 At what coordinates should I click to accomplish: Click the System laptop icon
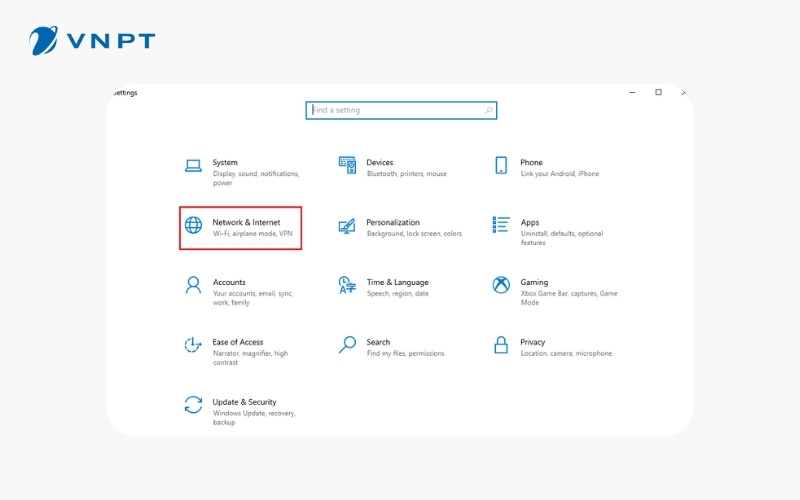point(193,166)
